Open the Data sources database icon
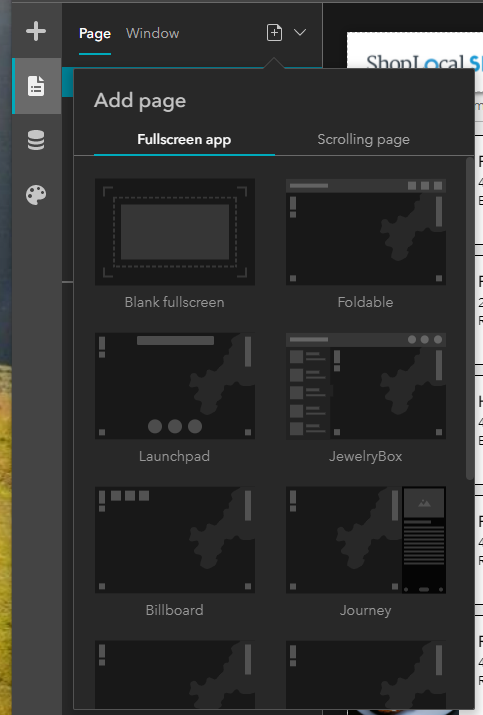Image resolution: width=483 pixels, height=715 pixels. coord(36,140)
